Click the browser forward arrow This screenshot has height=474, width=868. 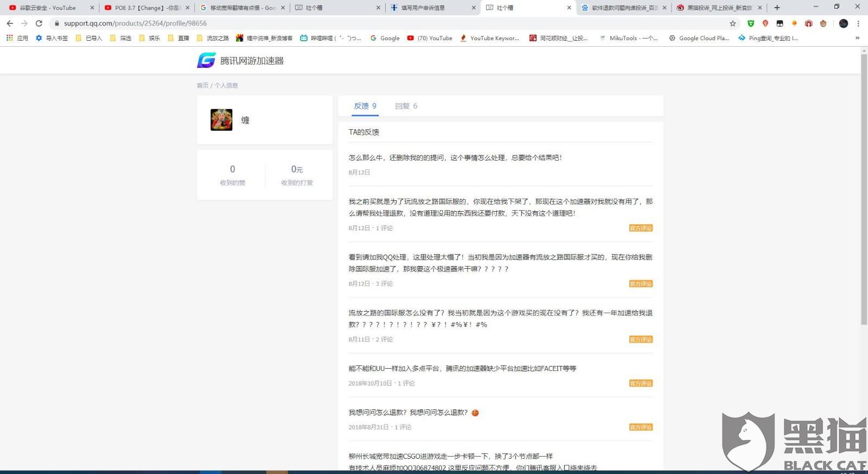24,23
